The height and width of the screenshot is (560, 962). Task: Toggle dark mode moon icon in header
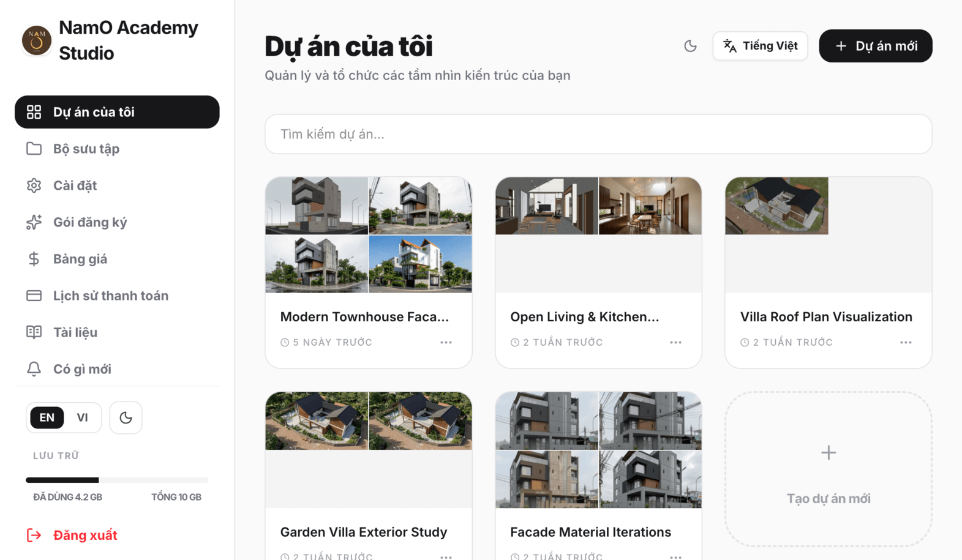(690, 46)
